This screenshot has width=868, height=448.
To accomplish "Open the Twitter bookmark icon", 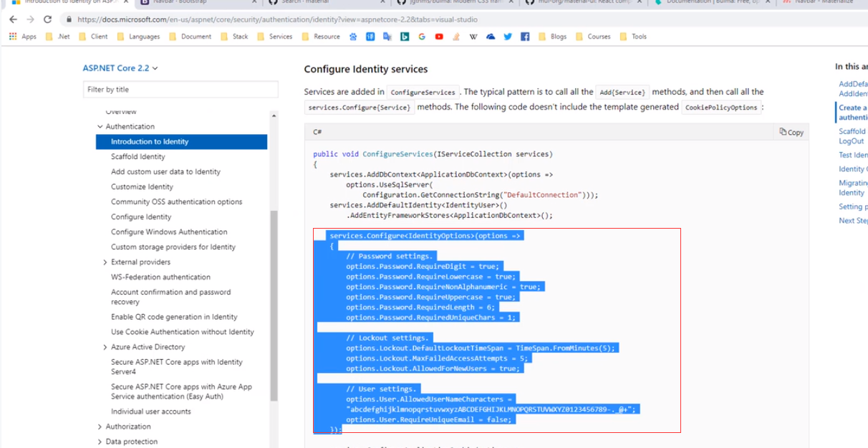I will coord(508,37).
